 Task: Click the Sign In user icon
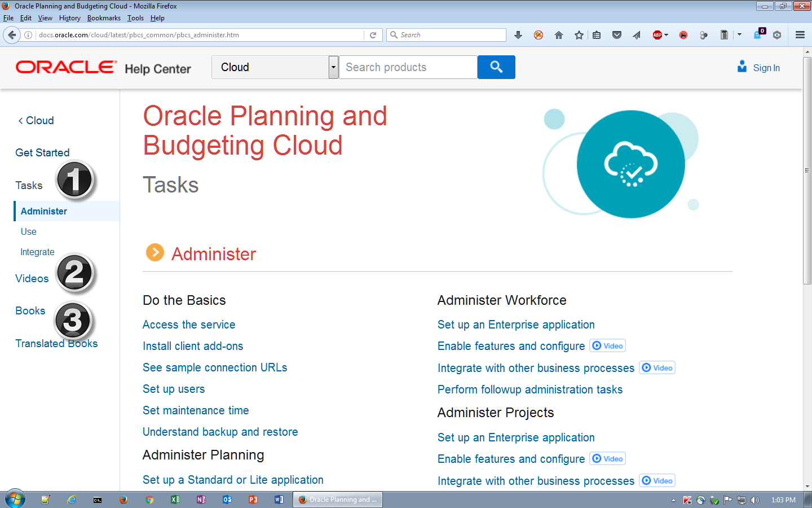coord(742,67)
